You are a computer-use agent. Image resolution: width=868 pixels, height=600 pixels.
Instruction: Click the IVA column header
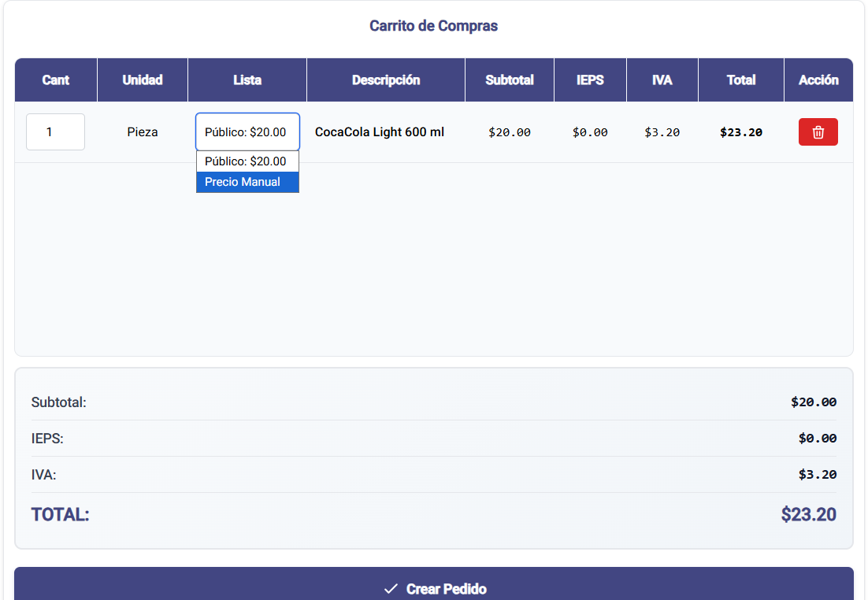click(662, 80)
